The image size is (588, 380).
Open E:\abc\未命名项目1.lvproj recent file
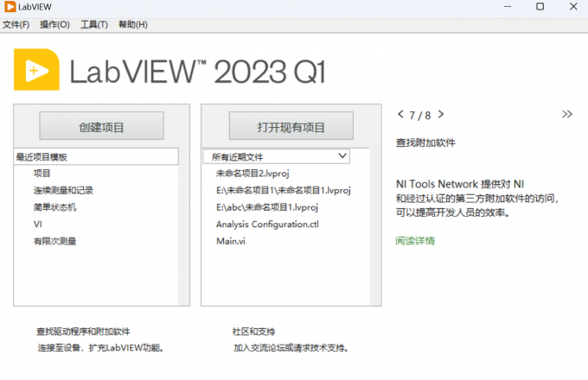[267, 207]
